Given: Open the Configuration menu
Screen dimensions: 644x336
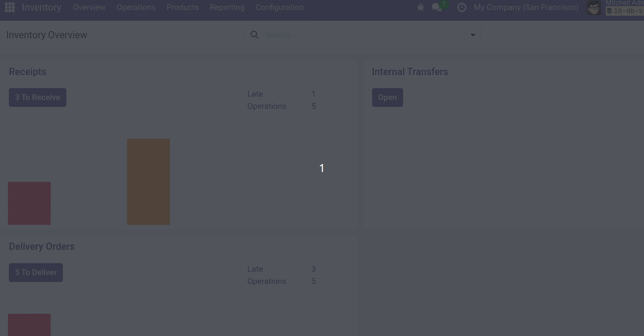Looking at the screenshot, I should [x=280, y=7].
